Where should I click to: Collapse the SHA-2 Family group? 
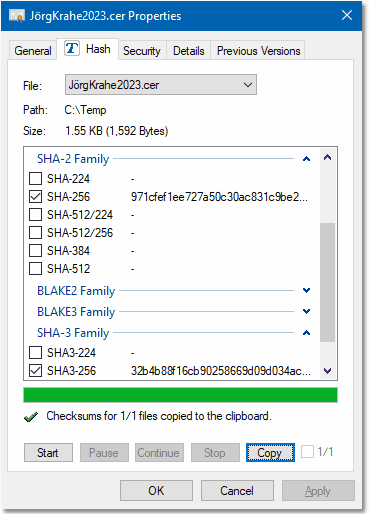tap(306, 159)
